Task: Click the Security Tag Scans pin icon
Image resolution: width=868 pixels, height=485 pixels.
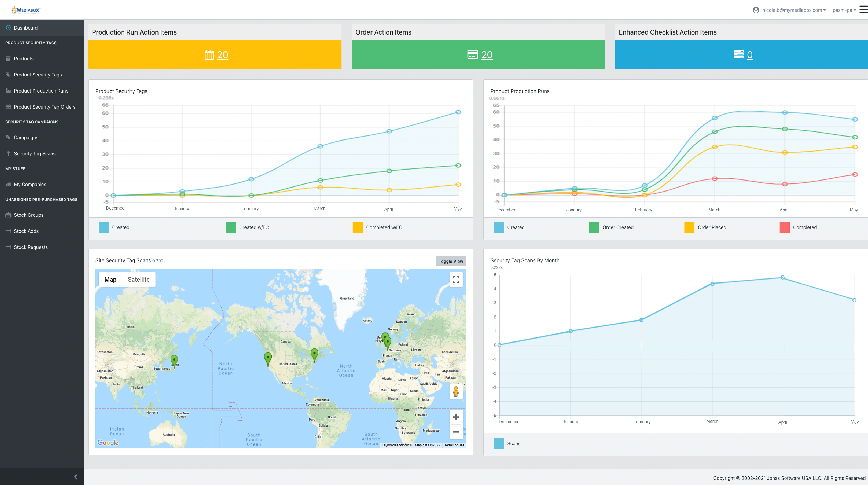Action: click(8, 154)
